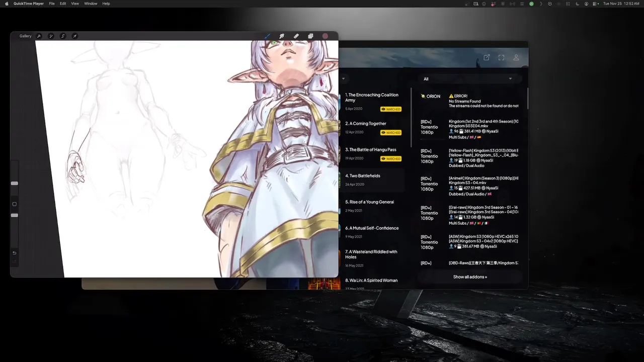Viewport: 644px width, 362px height.
Task: Open Procreate active color swatch
Action: (325, 36)
